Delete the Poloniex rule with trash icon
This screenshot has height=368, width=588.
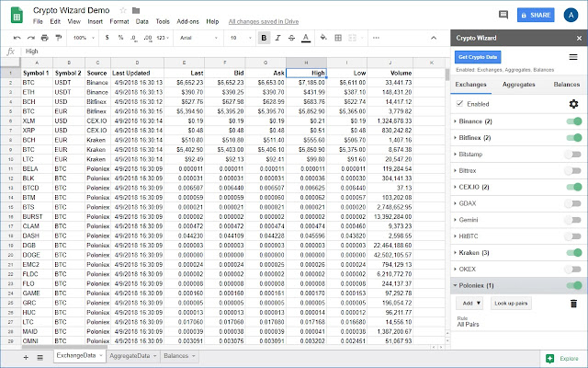(573, 303)
